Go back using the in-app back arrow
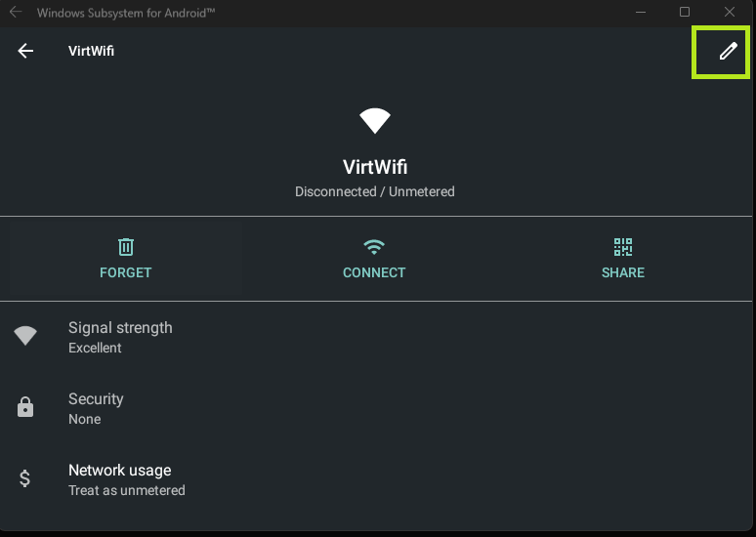Screen dimensions: 756x537 point(25,52)
